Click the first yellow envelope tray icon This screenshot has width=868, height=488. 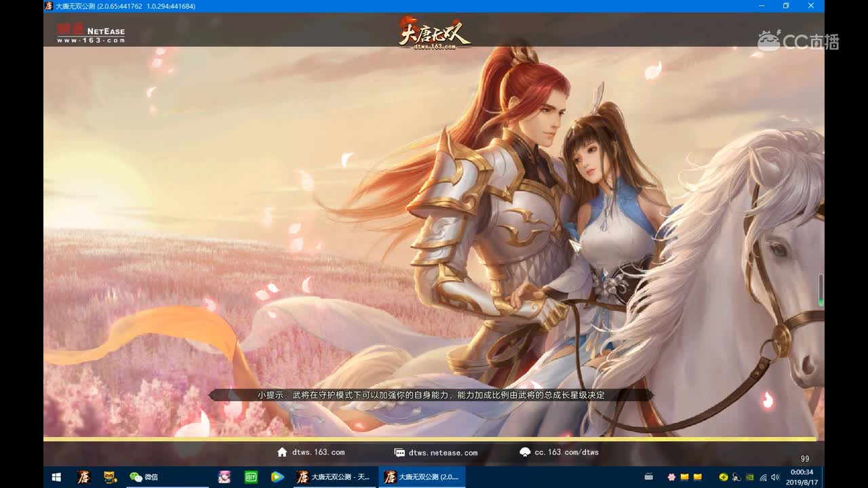684,477
